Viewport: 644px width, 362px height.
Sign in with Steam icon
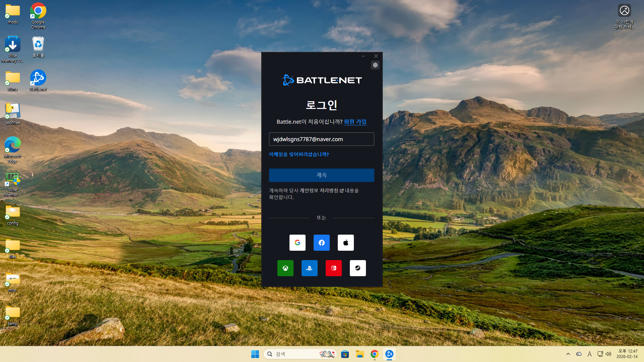tap(358, 268)
